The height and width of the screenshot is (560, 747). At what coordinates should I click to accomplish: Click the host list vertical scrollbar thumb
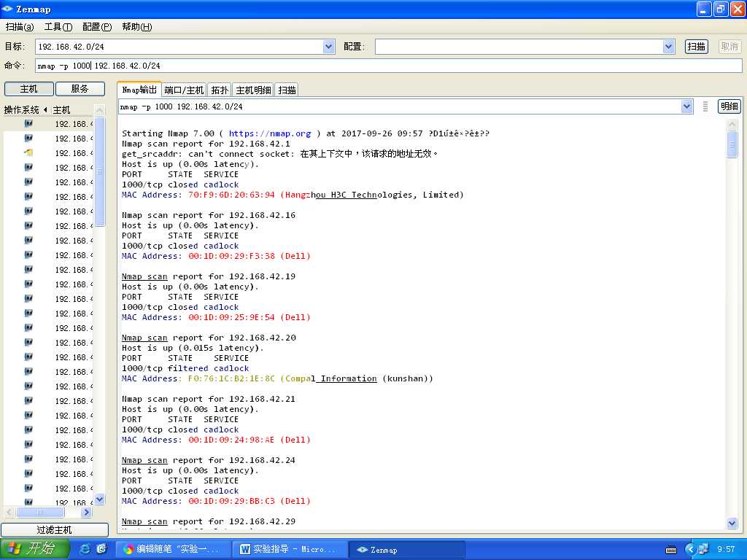pos(99,172)
